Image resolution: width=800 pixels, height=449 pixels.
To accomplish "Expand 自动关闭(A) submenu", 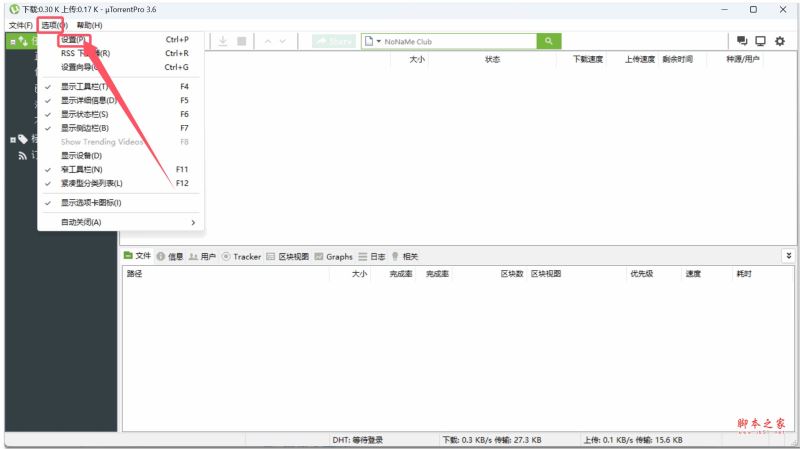I will (120, 222).
